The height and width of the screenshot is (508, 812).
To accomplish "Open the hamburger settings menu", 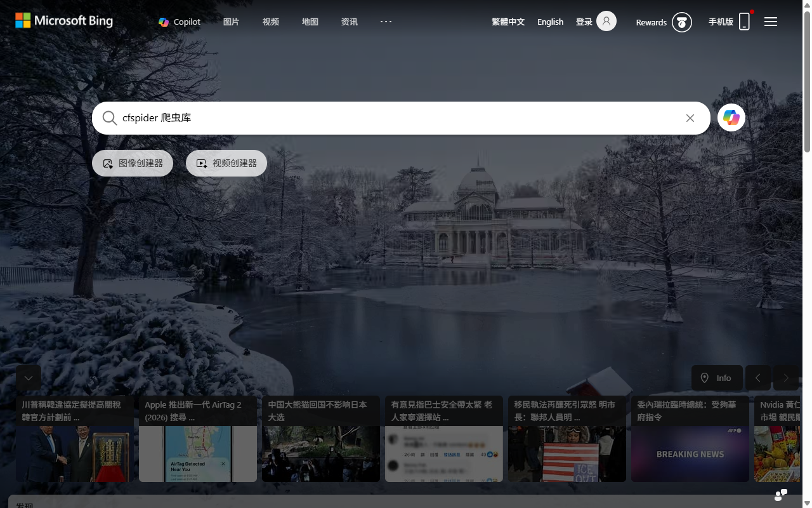I will pyautogui.click(x=771, y=22).
